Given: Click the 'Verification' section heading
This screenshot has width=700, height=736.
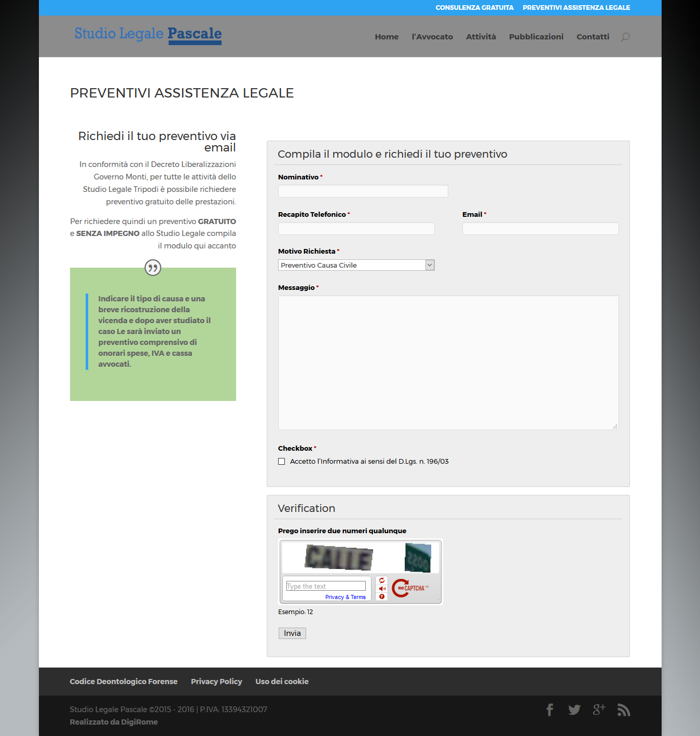Looking at the screenshot, I should [306, 508].
